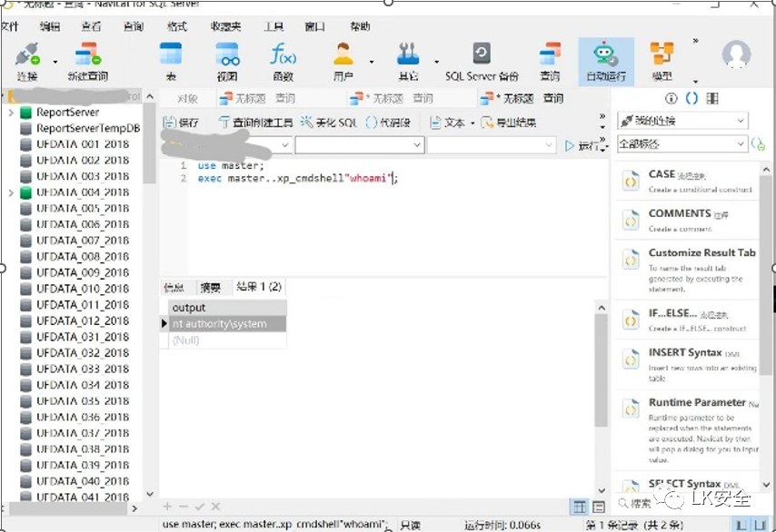Switch to the 信息 message tab
The image size is (776, 532).
coord(174,287)
